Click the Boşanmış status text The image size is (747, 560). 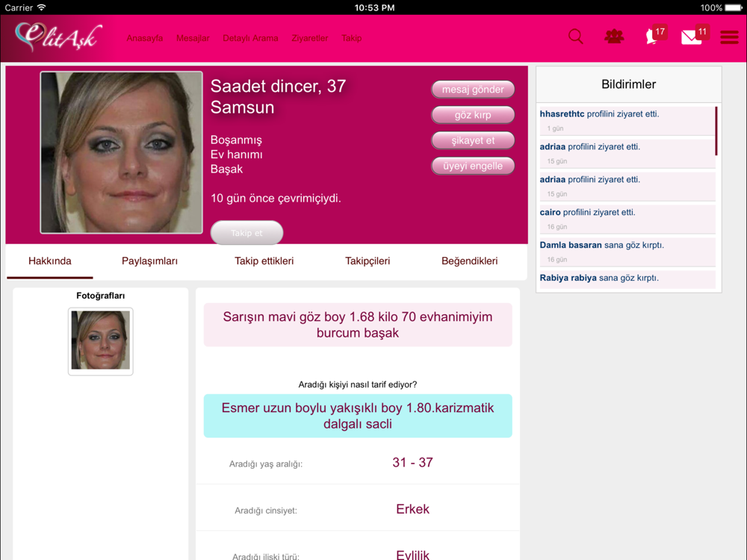tap(236, 140)
